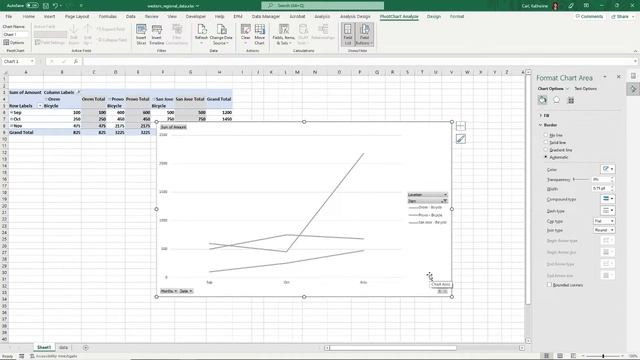Image resolution: width=640 pixels, height=360 pixels.
Task: Click the Clear icon in Actions group
Action: click(245, 34)
